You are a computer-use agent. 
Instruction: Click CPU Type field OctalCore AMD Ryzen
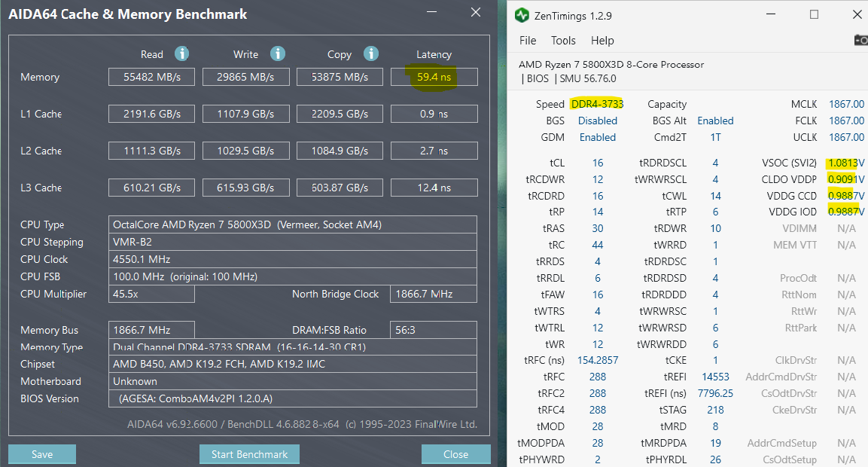[293, 224]
